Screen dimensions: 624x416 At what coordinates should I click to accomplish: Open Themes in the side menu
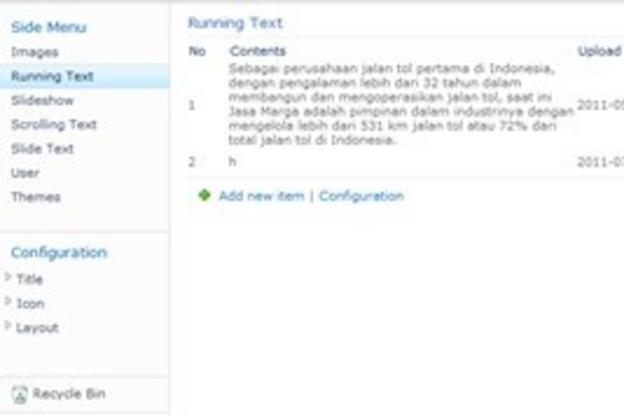(x=36, y=197)
